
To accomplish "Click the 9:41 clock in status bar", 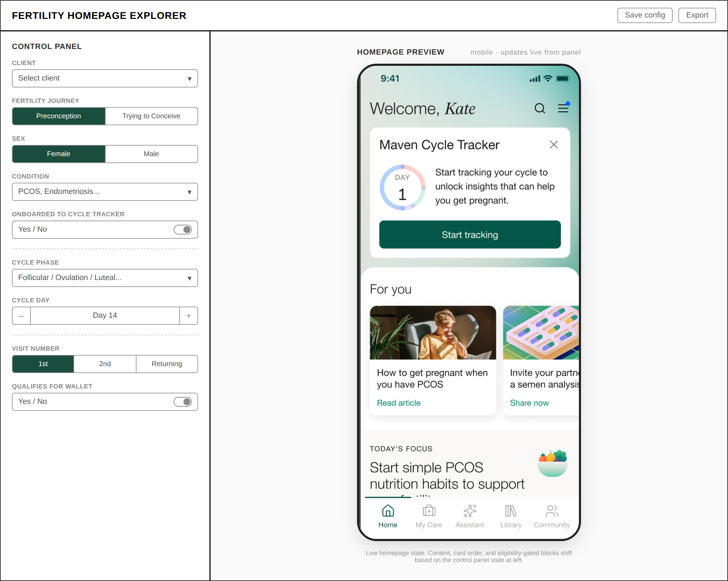I will pyautogui.click(x=390, y=79).
